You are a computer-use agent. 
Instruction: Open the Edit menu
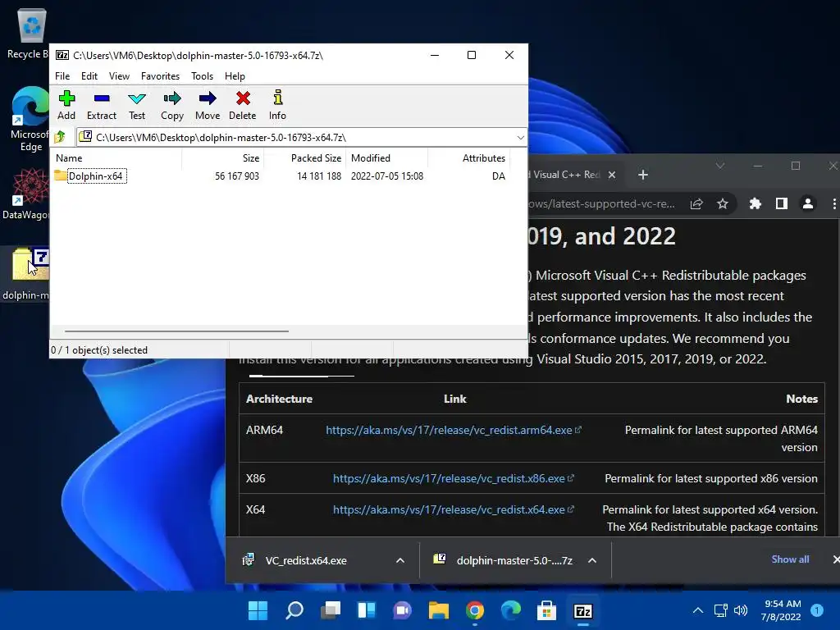89,76
